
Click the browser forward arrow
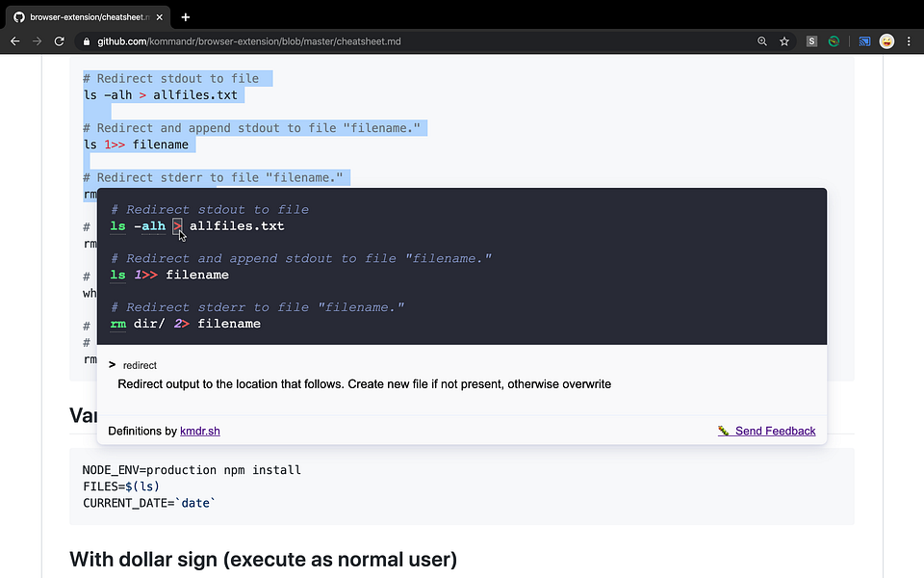click(x=38, y=41)
